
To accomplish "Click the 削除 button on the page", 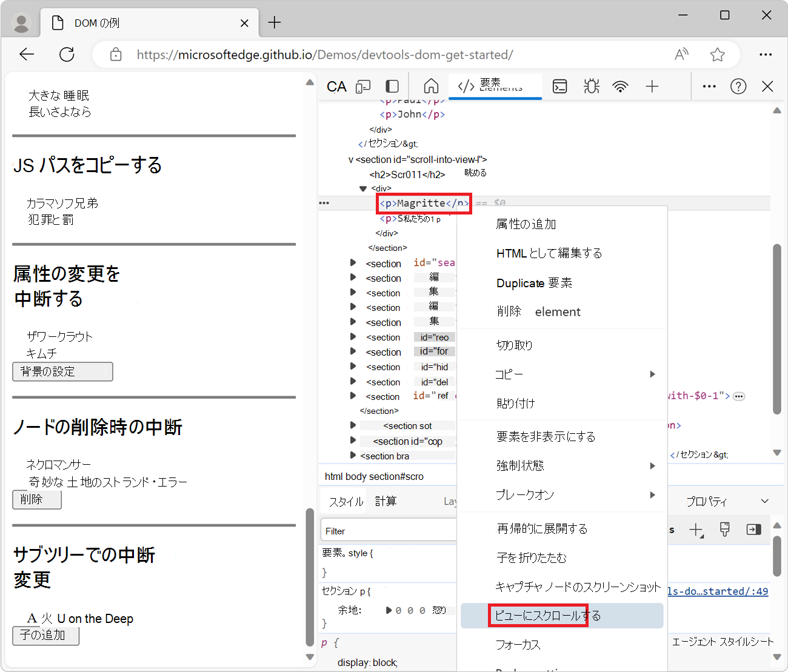I will 37,500.
